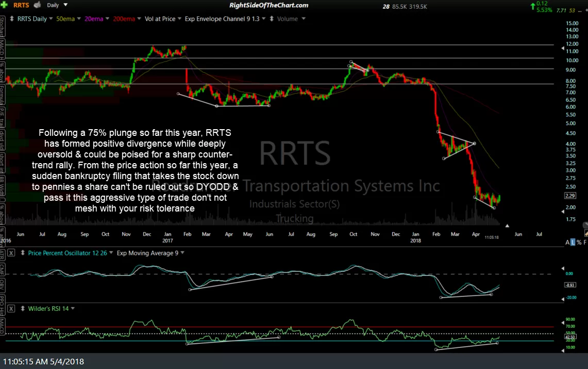Select the ATR side tab
The width and height of the screenshot is (588, 369).
click(x=2, y=255)
